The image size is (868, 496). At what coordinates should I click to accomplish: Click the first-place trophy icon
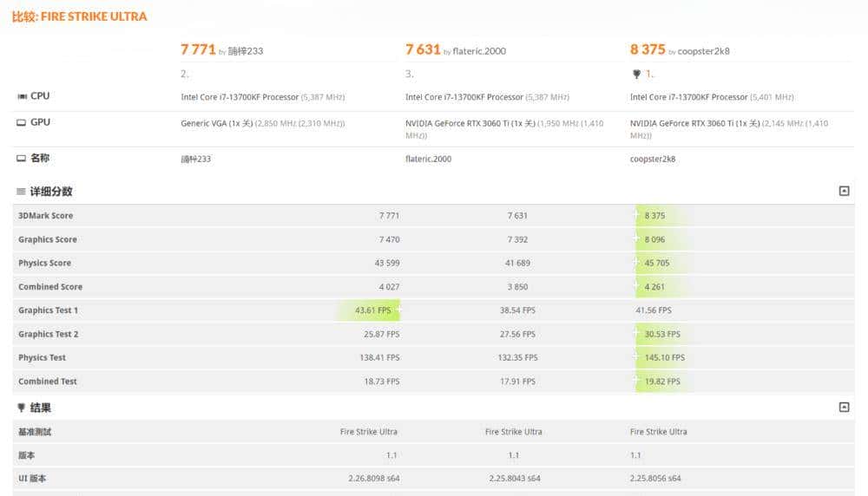(636, 74)
